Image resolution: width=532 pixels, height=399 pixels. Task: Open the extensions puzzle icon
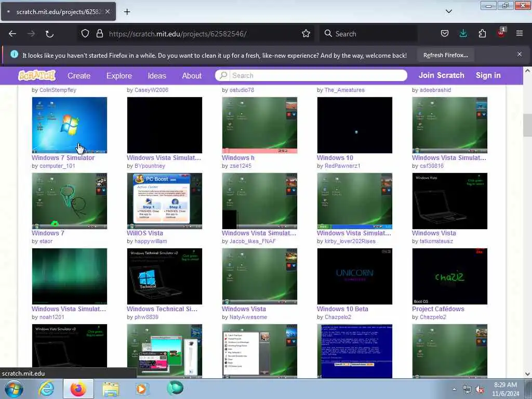482,33
